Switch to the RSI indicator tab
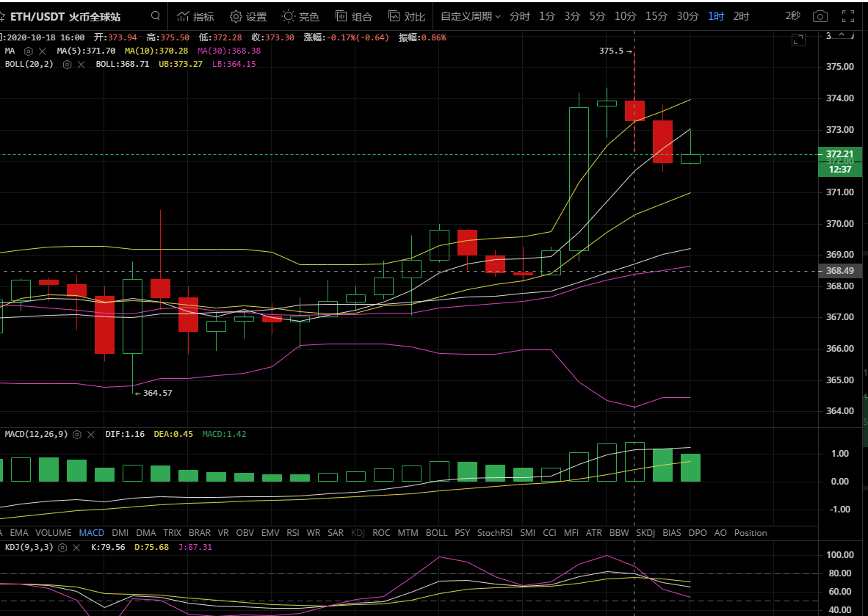The height and width of the screenshot is (616, 868). point(292,533)
